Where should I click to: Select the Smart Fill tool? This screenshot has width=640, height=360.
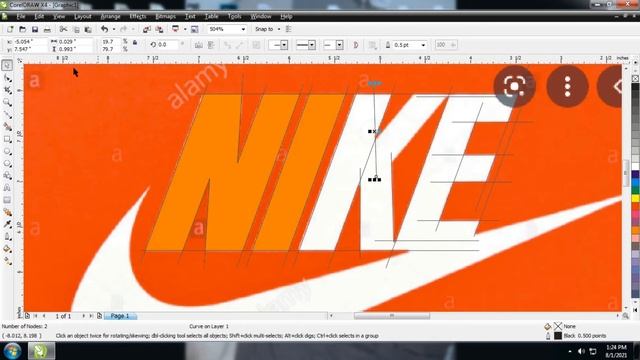pyautogui.click(x=7, y=127)
